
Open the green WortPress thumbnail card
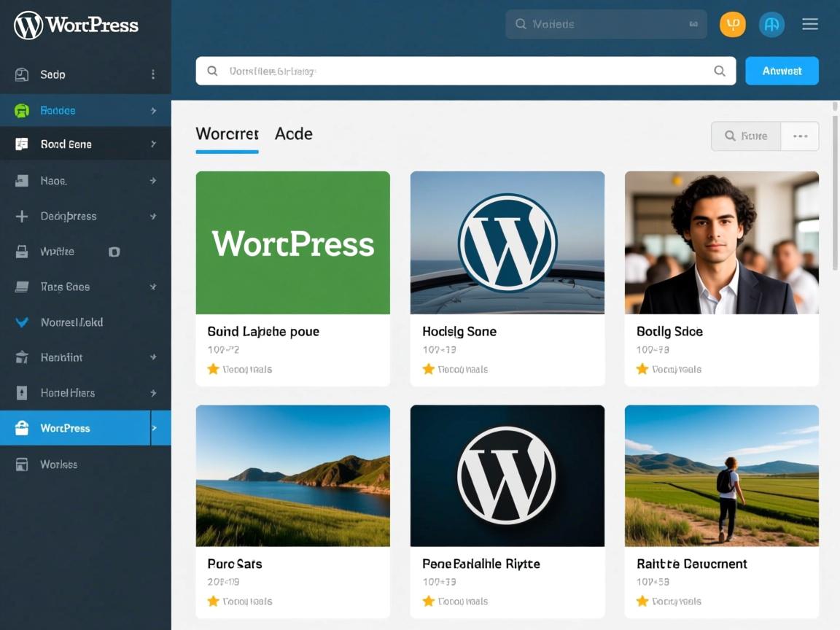(x=292, y=243)
